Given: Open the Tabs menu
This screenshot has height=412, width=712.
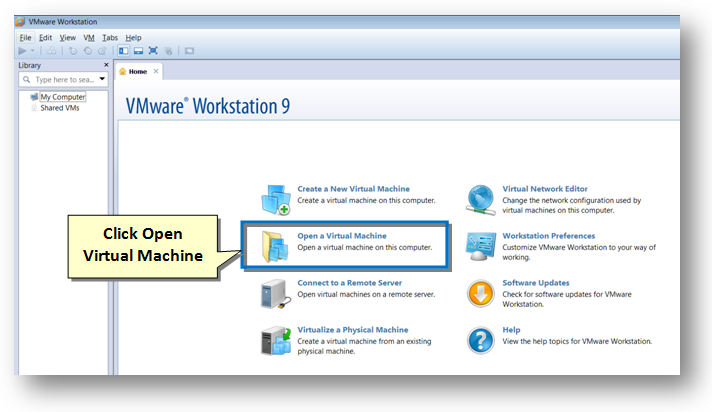Looking at the screenshot, I should click(110, 38).
